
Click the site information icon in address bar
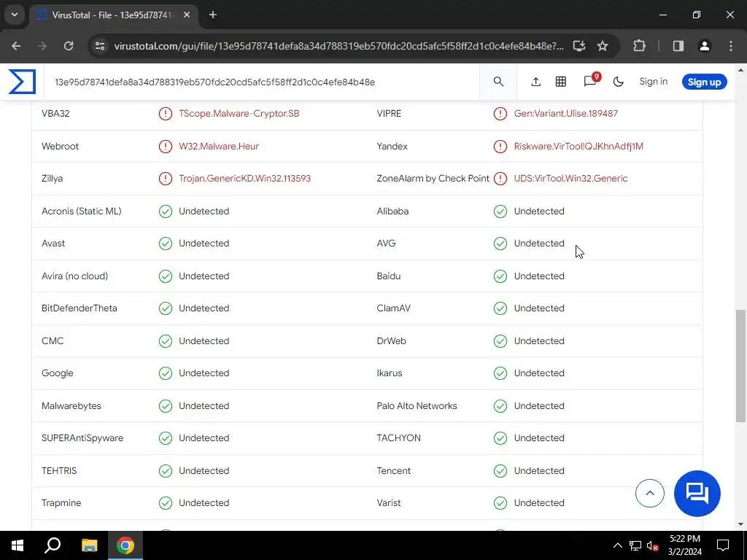(x=99, y=46)
